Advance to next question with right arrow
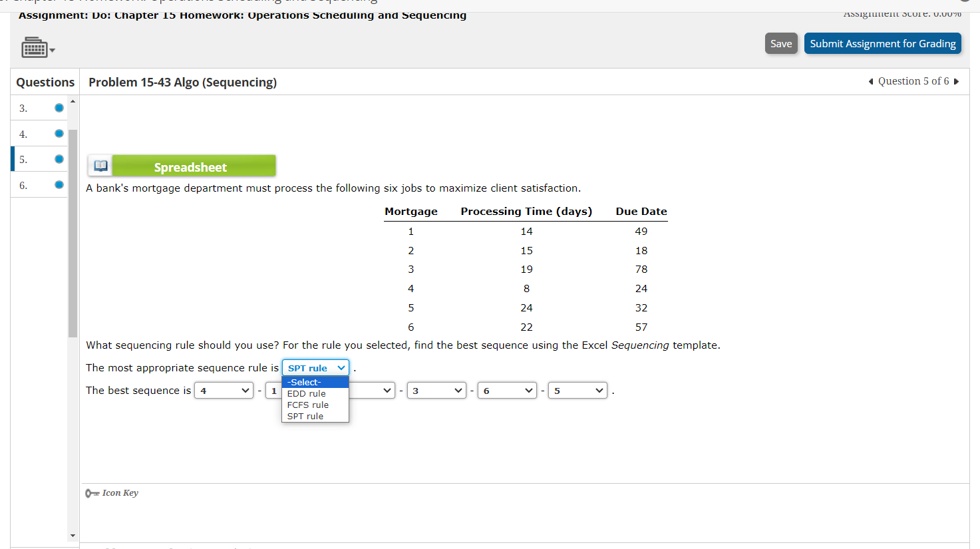980x549 pixels. pyautogui.click(x=956, y=81)
